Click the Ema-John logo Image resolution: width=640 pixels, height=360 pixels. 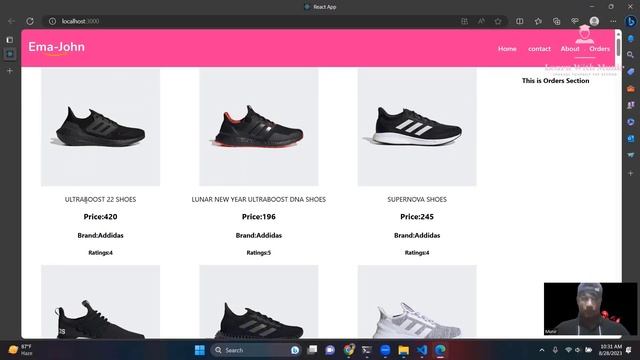tap(56, 47)
